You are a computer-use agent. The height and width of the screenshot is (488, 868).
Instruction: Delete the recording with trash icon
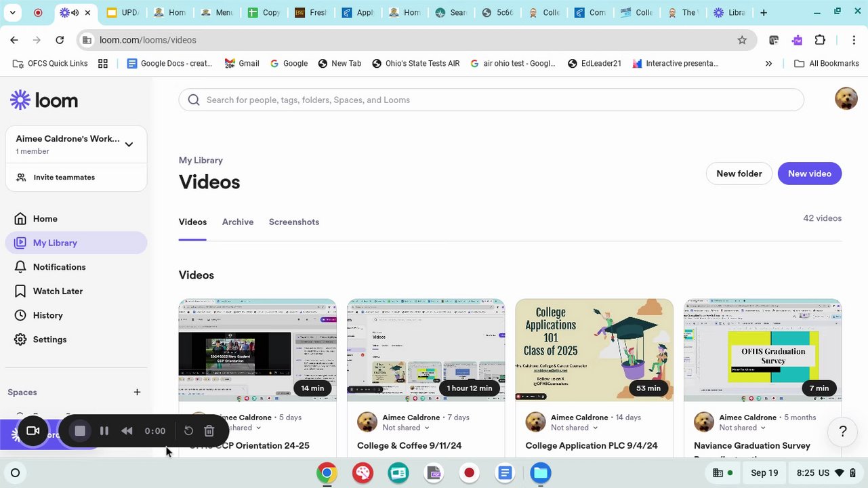coord(209,431)
